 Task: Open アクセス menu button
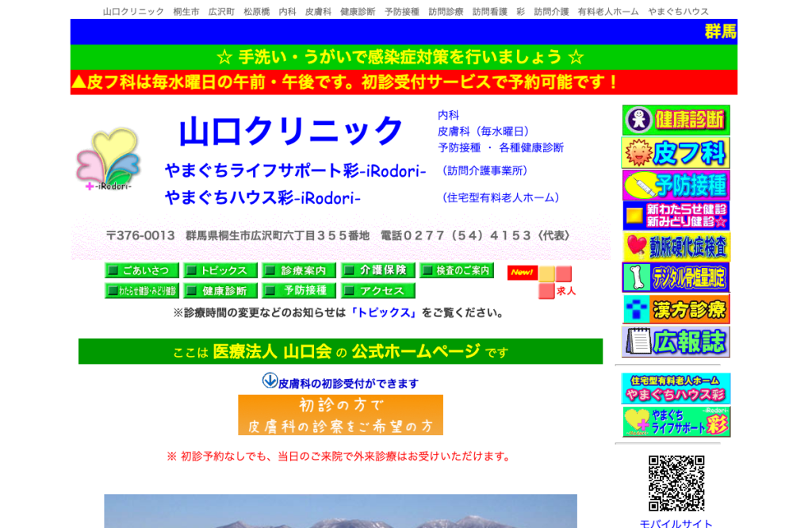coord(378,291)
